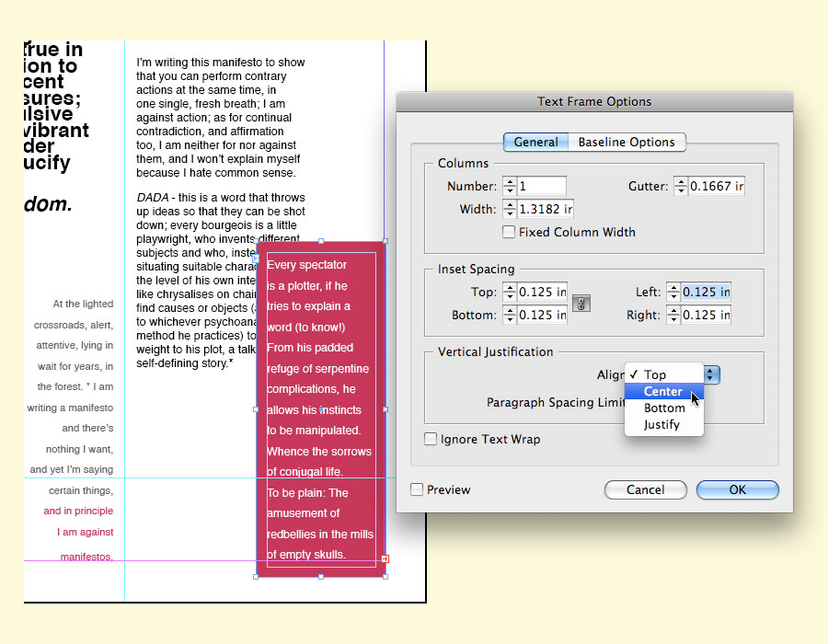Viewport: 828px width, 644px height.
Task: Click the column Width stepper arrows
Action: (x=510, y=209)
